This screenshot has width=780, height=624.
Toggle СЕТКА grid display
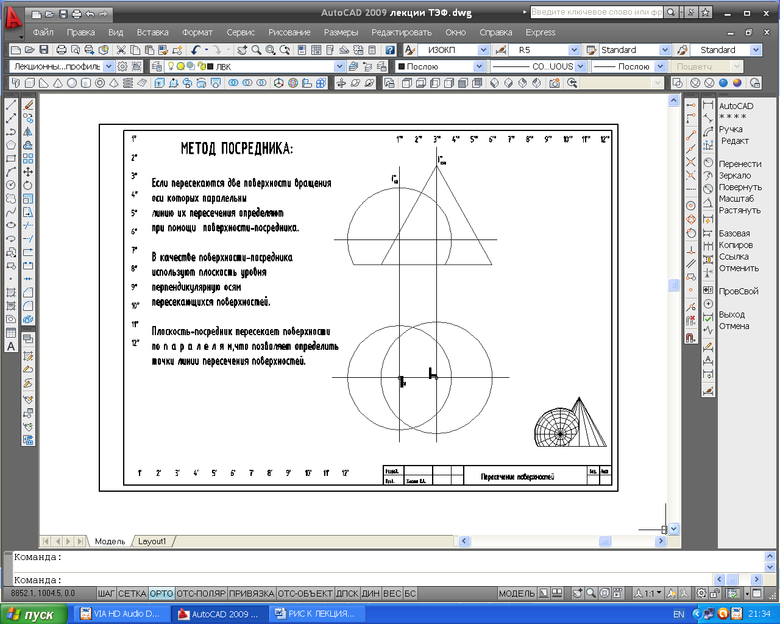coord(132,593)
